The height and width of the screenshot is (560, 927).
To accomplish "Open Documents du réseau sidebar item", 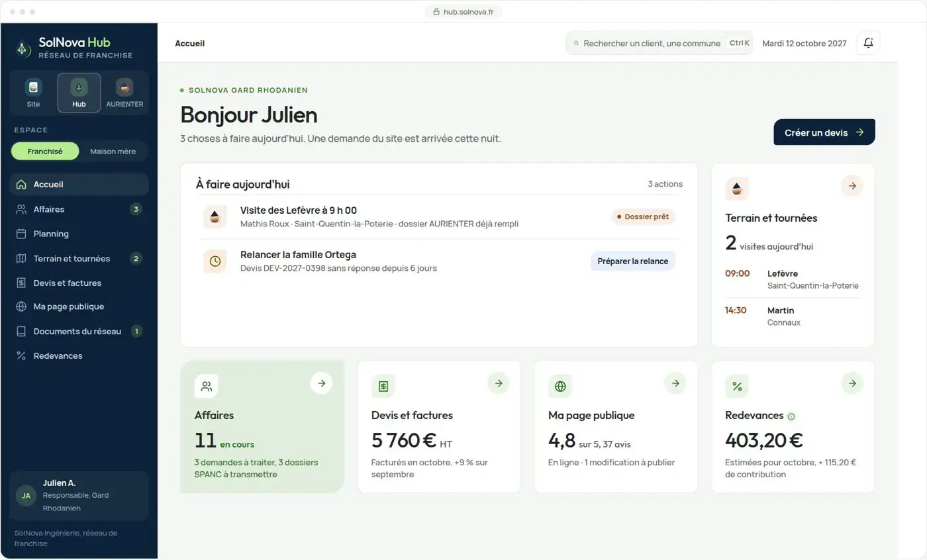I will pos(79,331).
